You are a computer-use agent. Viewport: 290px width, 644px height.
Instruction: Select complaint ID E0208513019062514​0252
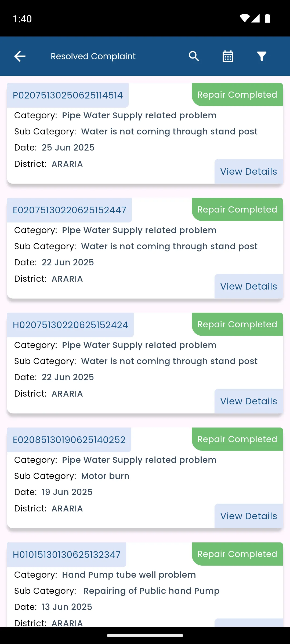[x=69, y=440]
